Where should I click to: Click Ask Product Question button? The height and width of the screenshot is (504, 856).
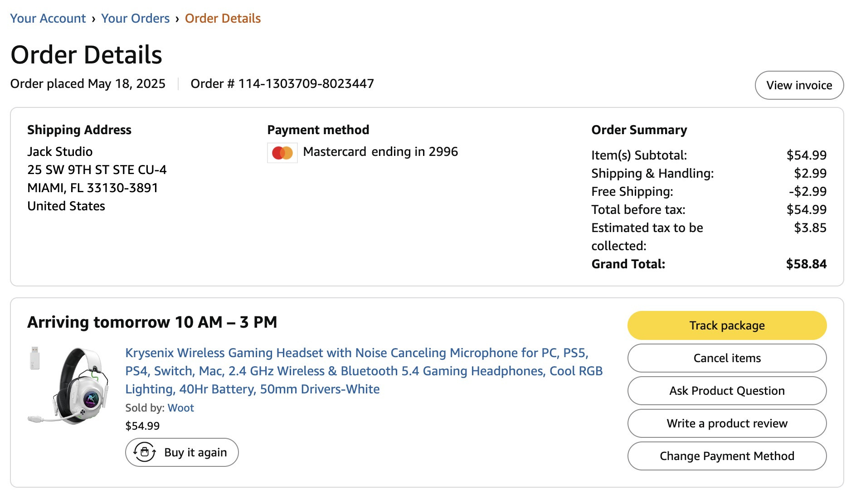pyautogui.click(x=727, y=391)
